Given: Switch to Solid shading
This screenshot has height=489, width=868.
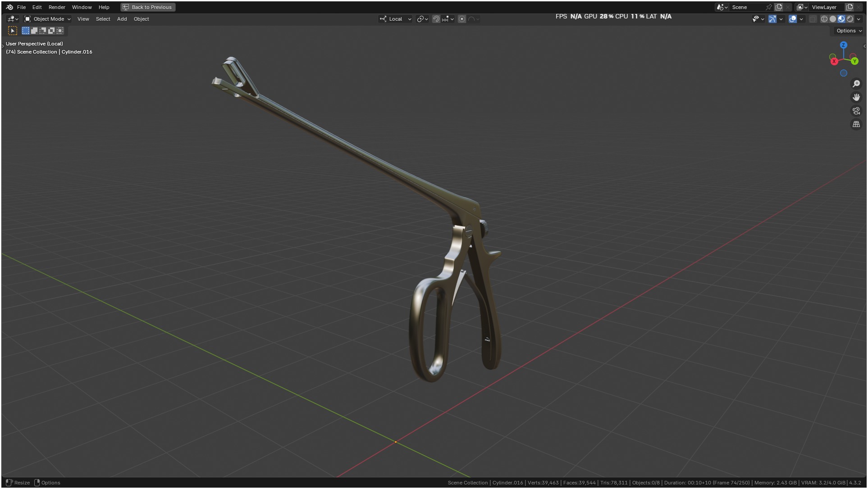Looking at the screenshot, I should click(x=833, y=19).
